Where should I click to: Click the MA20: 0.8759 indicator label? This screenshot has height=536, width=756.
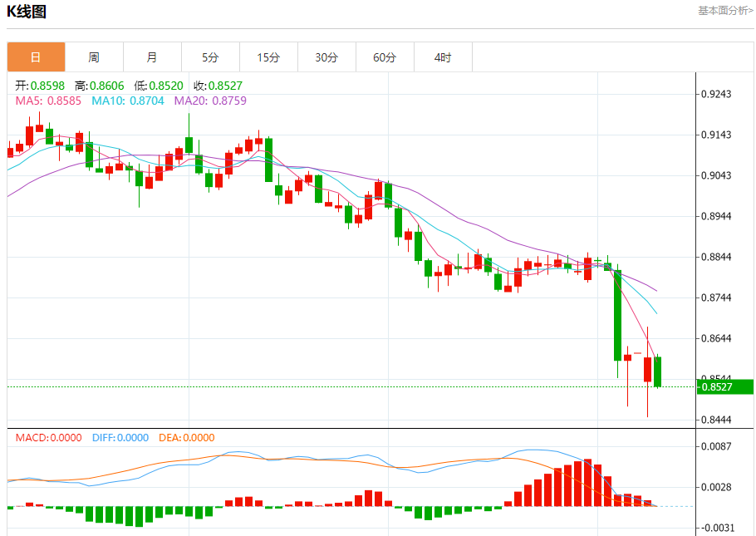point(210,101)
